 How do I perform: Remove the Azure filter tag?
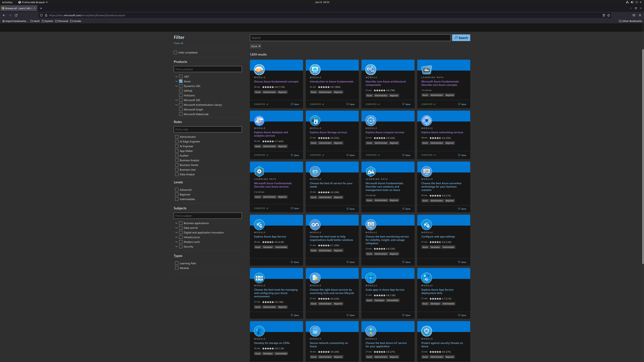[x=259, y=46]
